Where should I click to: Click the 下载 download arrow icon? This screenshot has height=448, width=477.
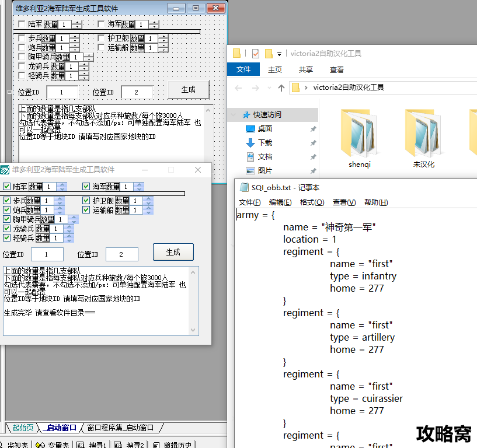pyautogui.click(x=250, y=142)
